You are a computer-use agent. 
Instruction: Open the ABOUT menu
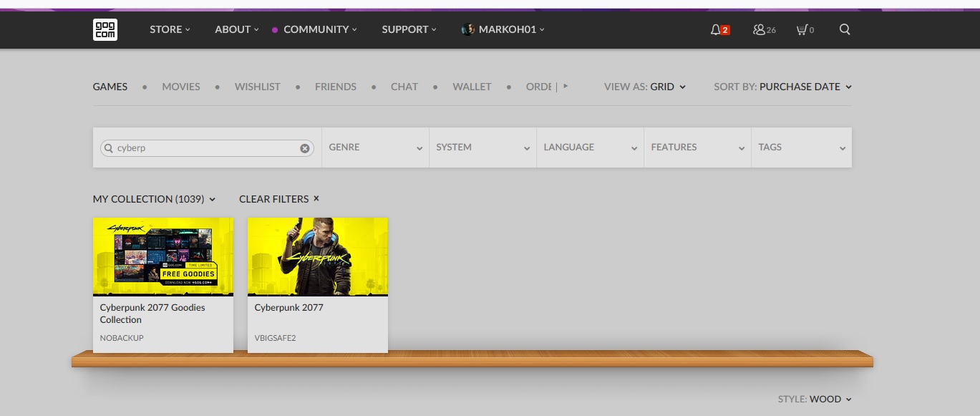pyautogui.click(x=237, y=29)
